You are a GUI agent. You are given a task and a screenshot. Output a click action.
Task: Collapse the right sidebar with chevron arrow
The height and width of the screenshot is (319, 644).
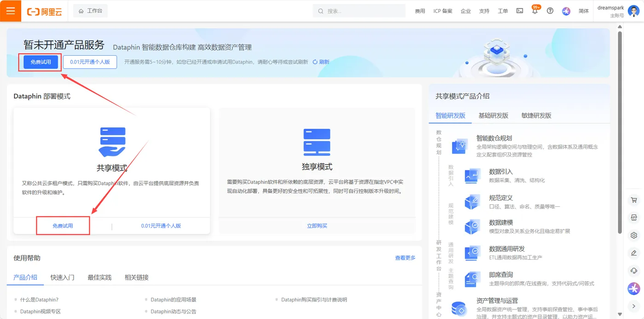coord(634,306)
